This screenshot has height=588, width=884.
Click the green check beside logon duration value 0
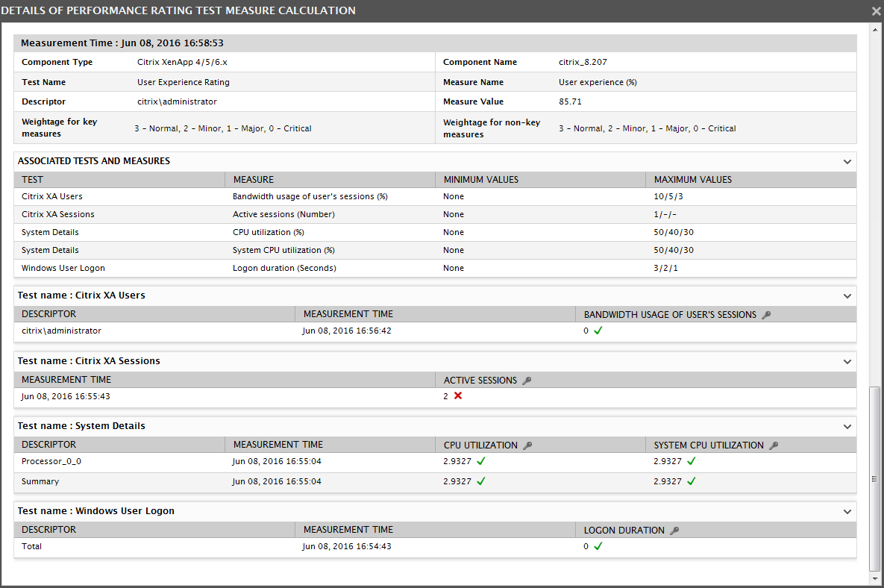pyautogui.click(x=598, y=546)
